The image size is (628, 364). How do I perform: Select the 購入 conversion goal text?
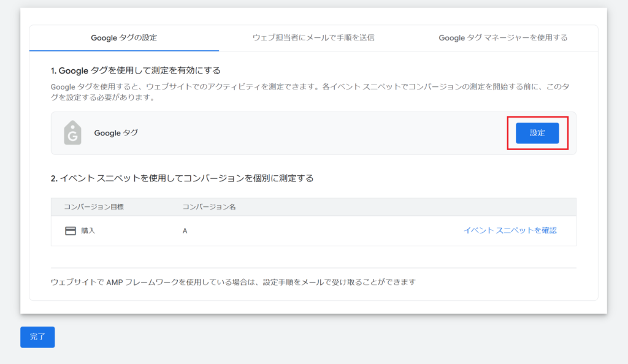tap(88, 231)
